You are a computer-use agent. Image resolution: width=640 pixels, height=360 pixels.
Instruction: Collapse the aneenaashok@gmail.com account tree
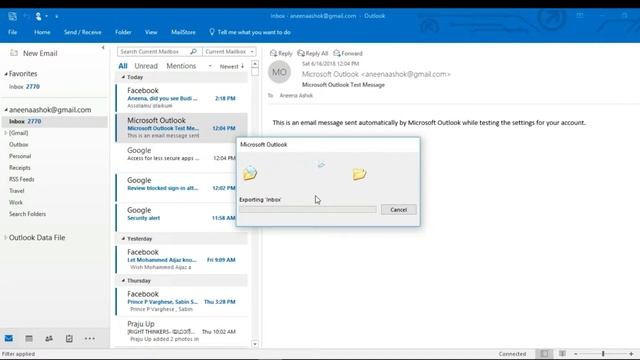pyautogui.click(x=6, y=110)
